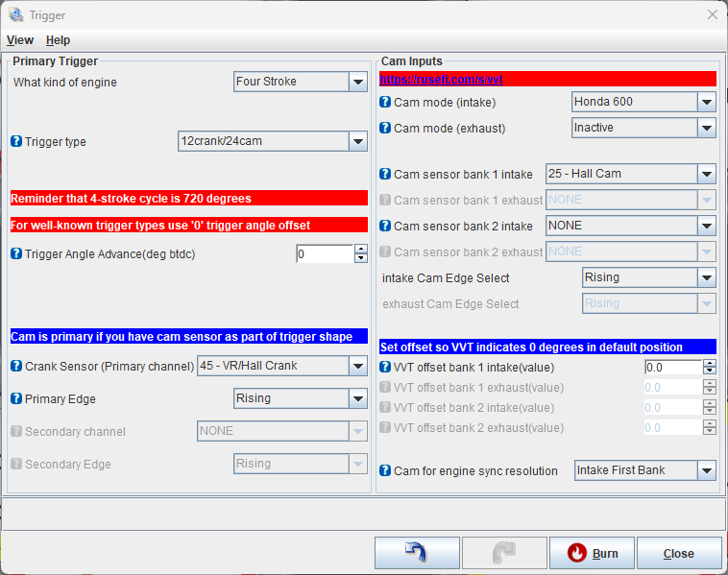
Task: Click help icon beside Cam sensor bank 1 intake
Action: [x=385, y=174]
